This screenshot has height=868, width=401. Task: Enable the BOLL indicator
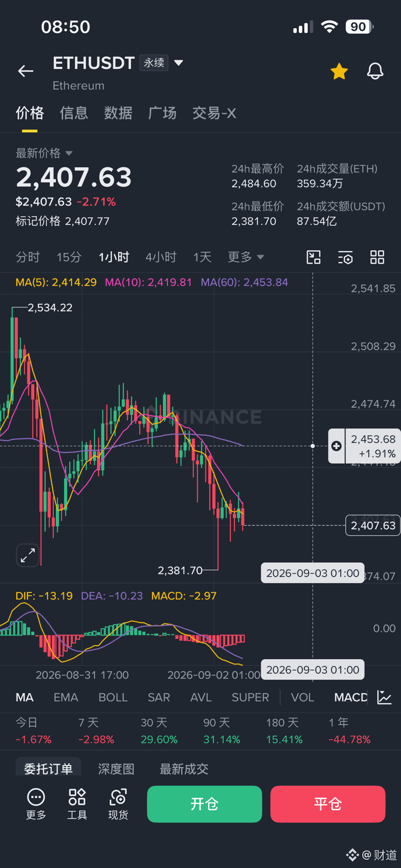[x=113, y=697]
